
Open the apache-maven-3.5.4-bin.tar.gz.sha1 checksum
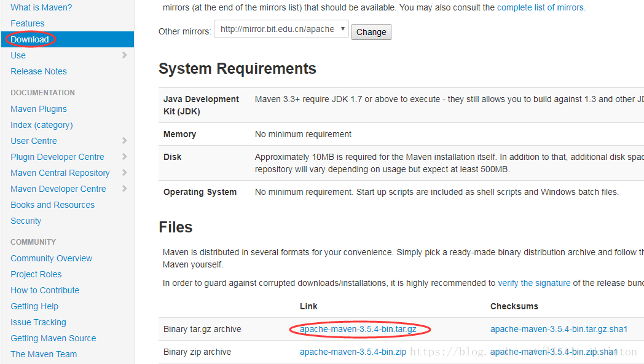click(x=559, y=329)
